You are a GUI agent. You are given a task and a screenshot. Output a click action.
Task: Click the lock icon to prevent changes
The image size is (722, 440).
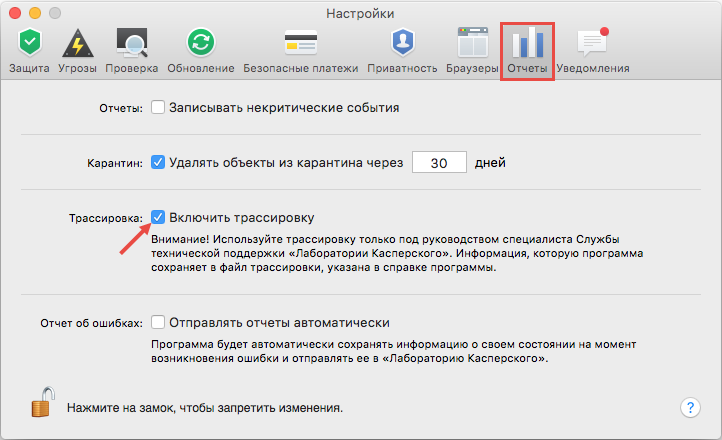(x=43, y=402)
